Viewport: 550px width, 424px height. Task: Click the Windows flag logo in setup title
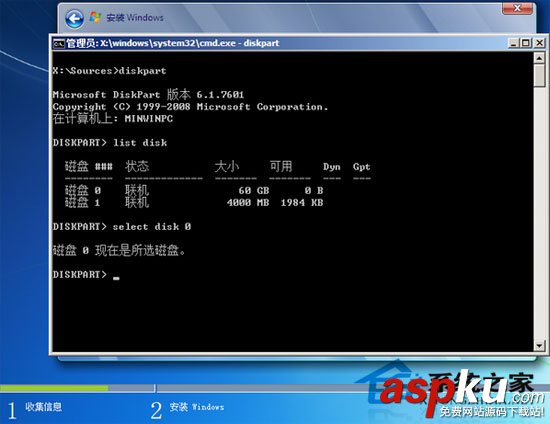95,17
